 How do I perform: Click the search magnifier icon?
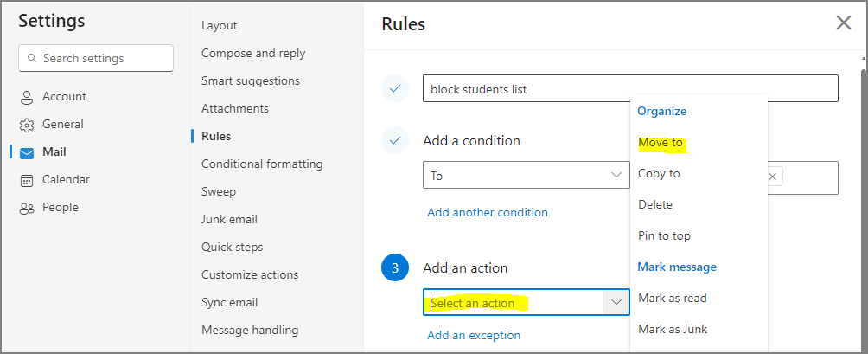point(33,59)
